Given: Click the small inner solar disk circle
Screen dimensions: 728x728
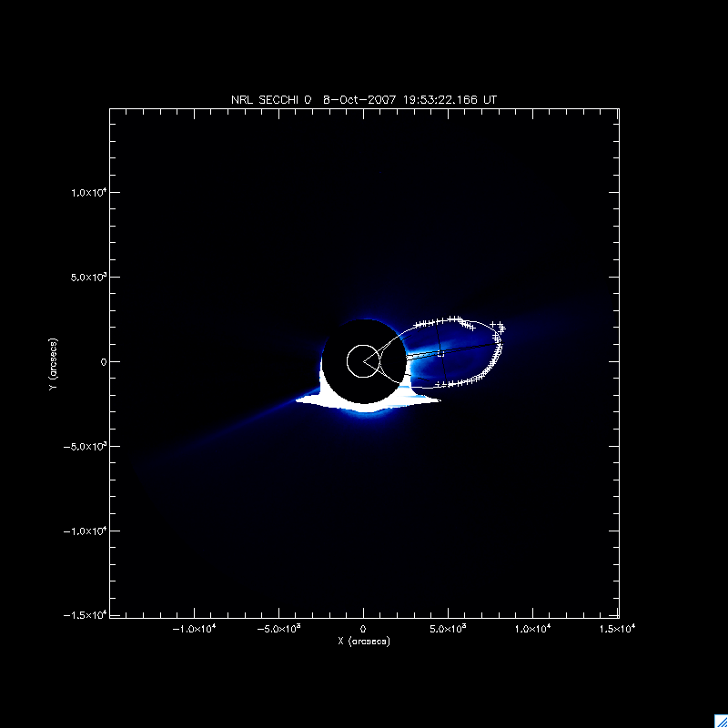Looking at the screenshot, I should click(x=361, y=361).
